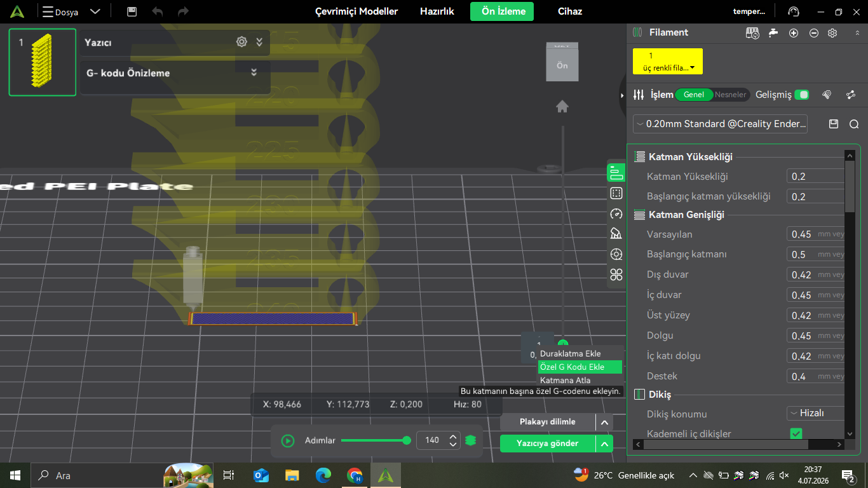Open the Dosya menu dropdown arrow
The image size is (868, 488).
95,11
